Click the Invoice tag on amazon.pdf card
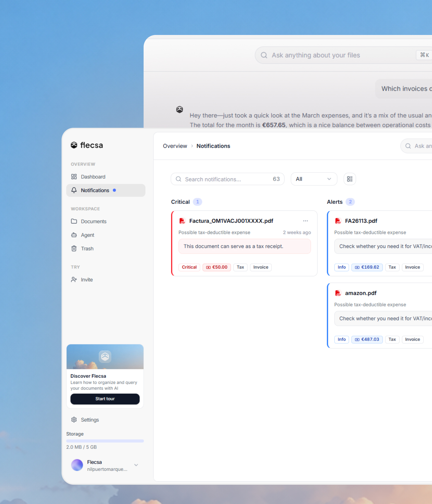Image resolution: width=432 pixels, height=504 pixels. click(412, 339)
